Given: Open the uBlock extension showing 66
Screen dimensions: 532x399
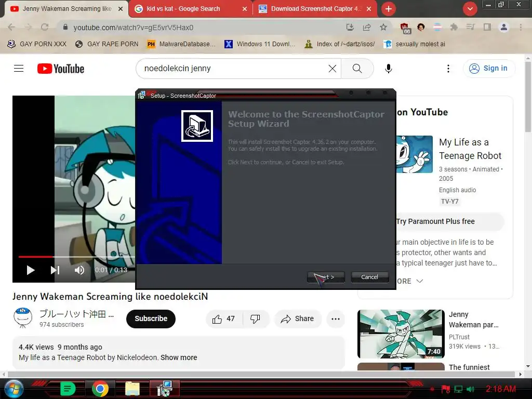Looking at the screenshot, I should (405, 28).
